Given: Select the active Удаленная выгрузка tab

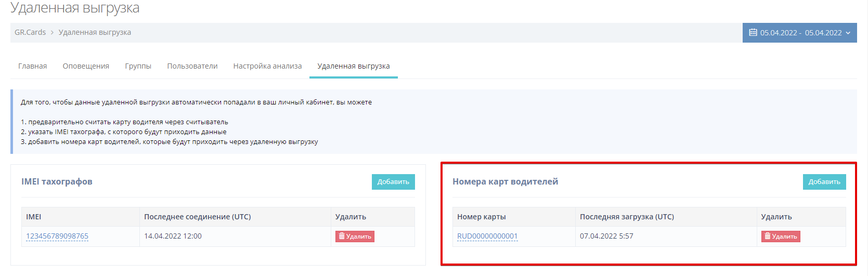Looking at the screenshot, I should pyautogui.click(x=353, y=66).
